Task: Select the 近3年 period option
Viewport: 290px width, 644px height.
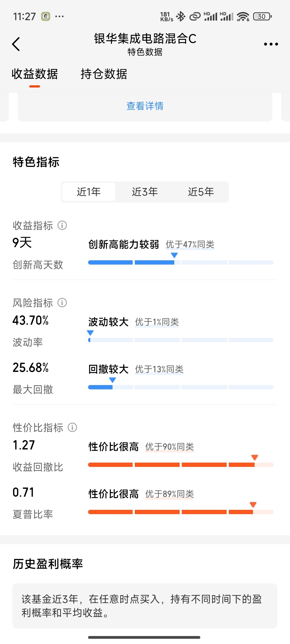Action: click(145, 192)
